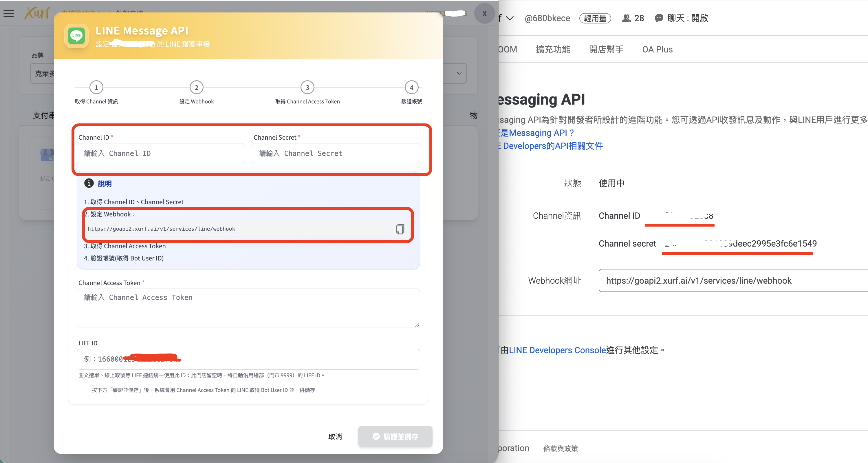Image resolution: width=868 pixels, height=463 pixels.
Task: Open the 擴充功能 tab
Action: point(553,49)
